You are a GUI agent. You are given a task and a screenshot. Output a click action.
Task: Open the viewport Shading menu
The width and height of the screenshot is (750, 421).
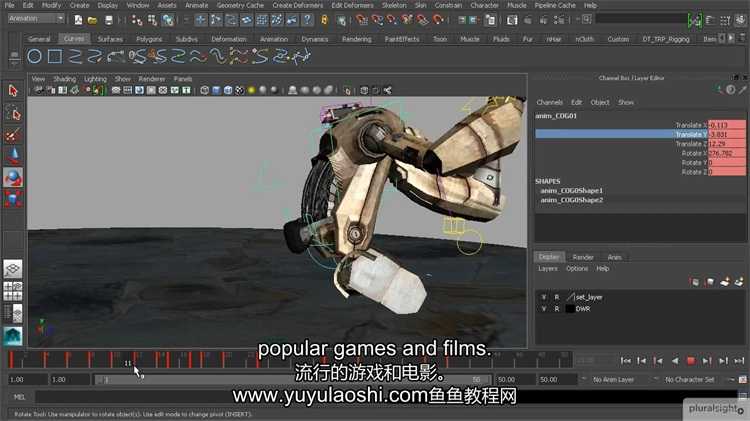coord(65,79)
